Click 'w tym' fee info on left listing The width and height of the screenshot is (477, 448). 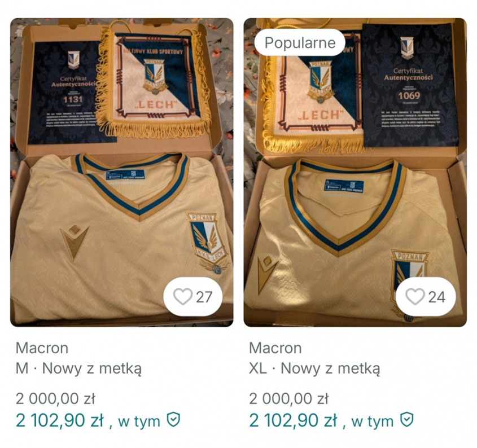(x=139, y=421)
